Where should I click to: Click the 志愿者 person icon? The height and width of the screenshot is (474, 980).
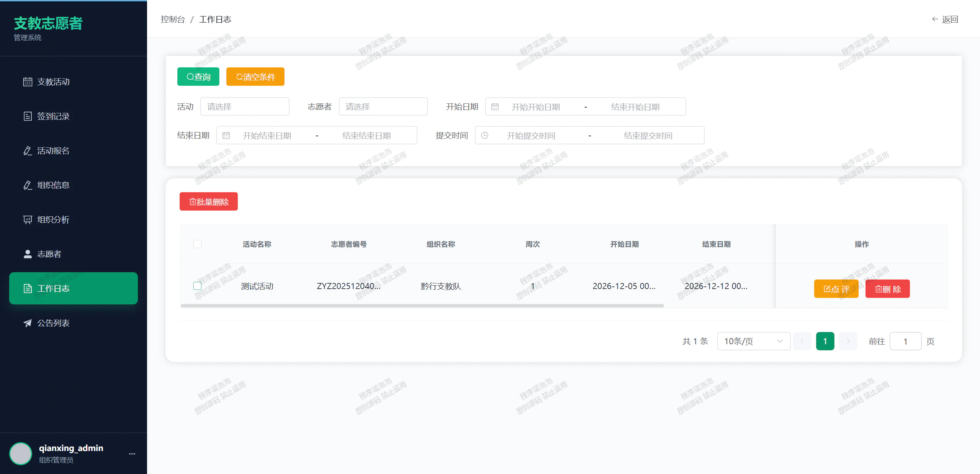(x=28, y=254)
